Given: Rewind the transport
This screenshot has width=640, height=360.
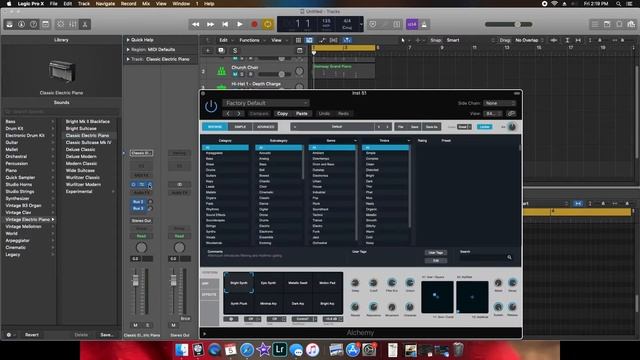Looking at the screenshot, I should click(196, 24).
